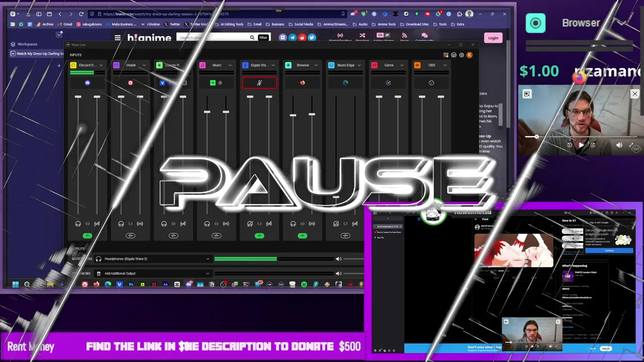Open the AI Editing Tools bookmark folder
644x362 pixels.
point(229,24)
